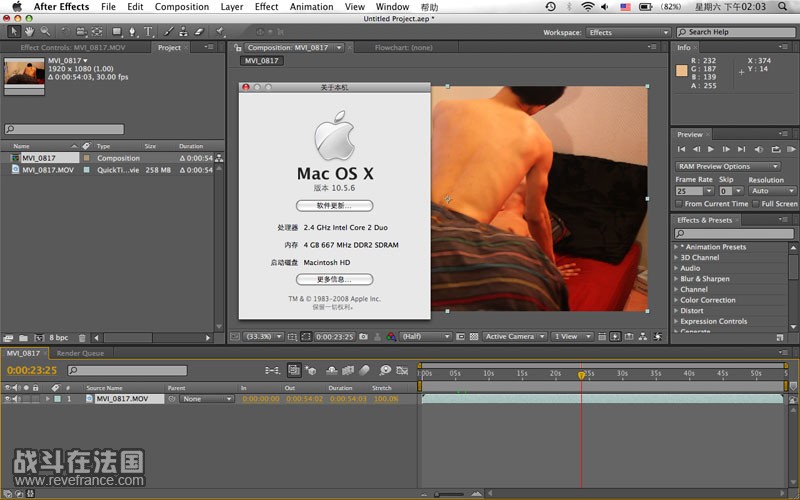Open the Composition mini-flowchart icon in timeline
The height and width of the screenshot is (500, 800).
point(272,370)
